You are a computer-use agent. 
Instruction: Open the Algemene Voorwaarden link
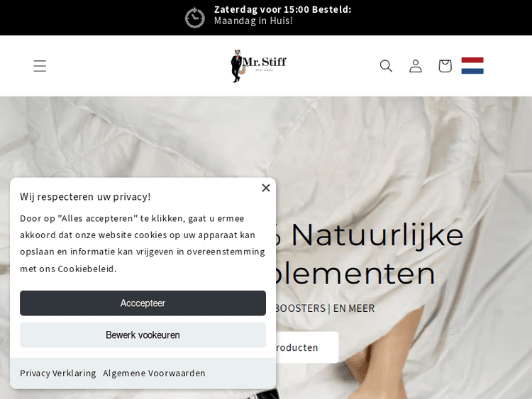tap(154, 373)
